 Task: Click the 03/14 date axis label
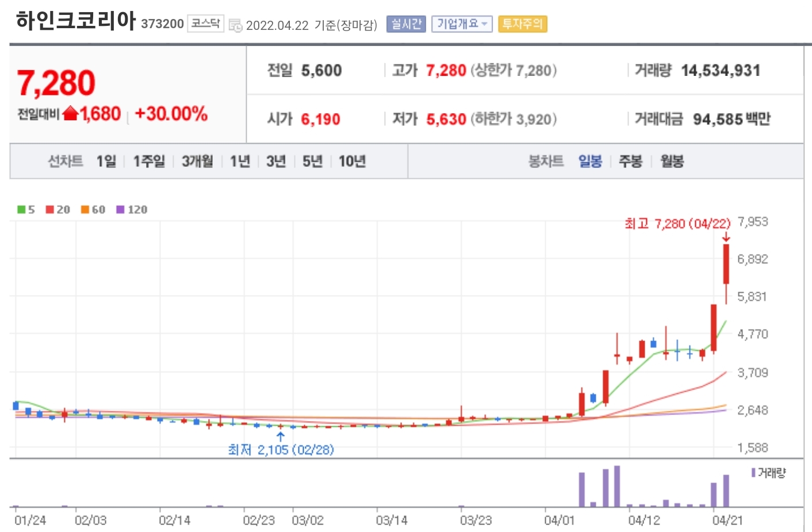click(x=392, y=520)
